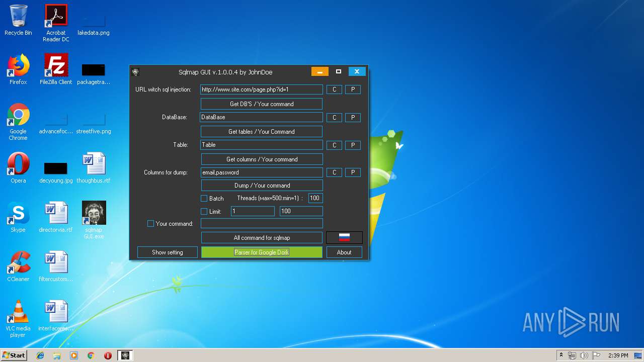644x362 pixels.
Task: Click Chrome icon in the taskbar
Action: click(x=91, y=355)
